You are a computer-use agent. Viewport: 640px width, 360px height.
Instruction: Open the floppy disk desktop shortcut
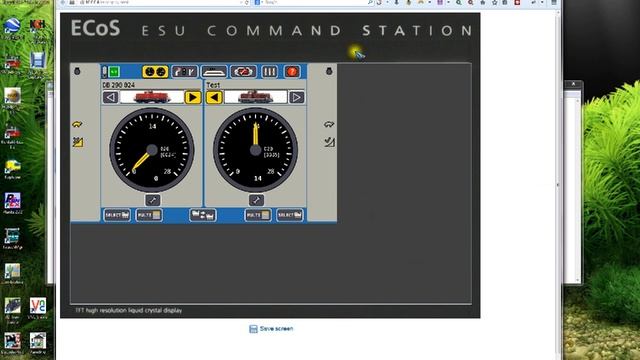pos(38,60)
